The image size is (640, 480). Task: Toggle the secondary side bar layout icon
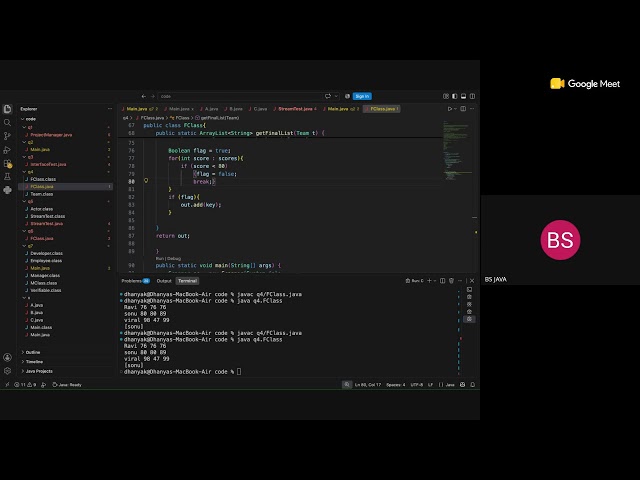click(472, 96)
